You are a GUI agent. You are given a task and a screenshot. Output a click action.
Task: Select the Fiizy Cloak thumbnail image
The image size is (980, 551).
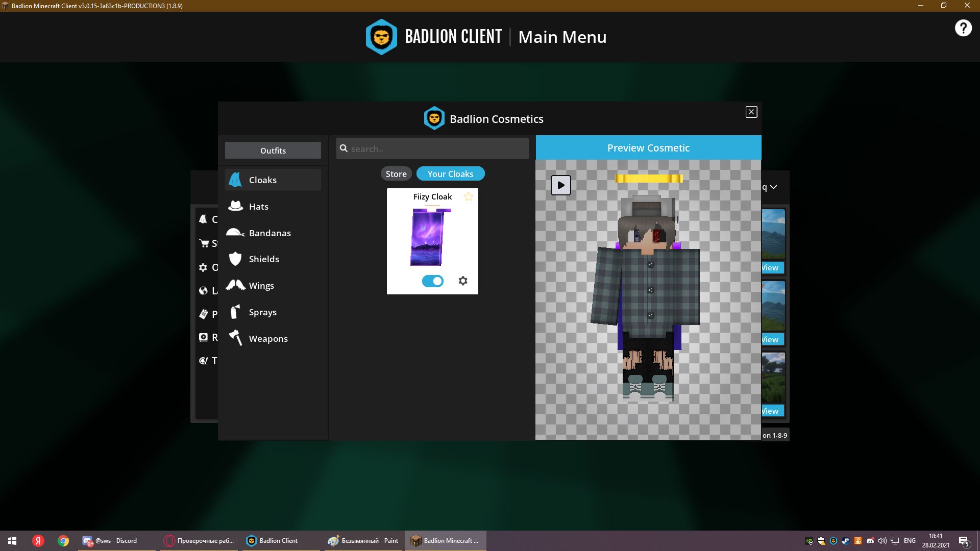pyautogui.click(x=430, y=237)
